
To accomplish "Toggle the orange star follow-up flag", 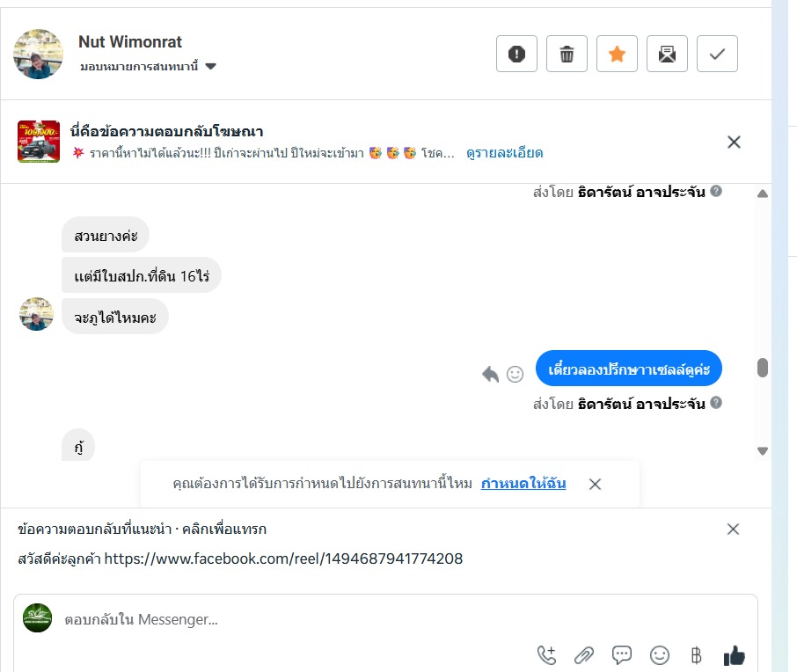I will tap(617, 55).
